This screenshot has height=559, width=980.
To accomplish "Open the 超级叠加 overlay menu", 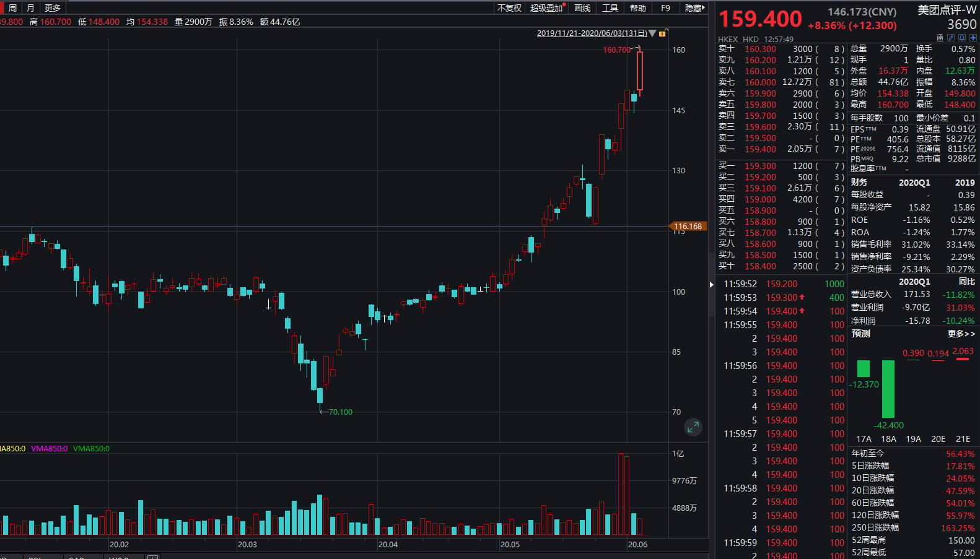I will (546, 8).
